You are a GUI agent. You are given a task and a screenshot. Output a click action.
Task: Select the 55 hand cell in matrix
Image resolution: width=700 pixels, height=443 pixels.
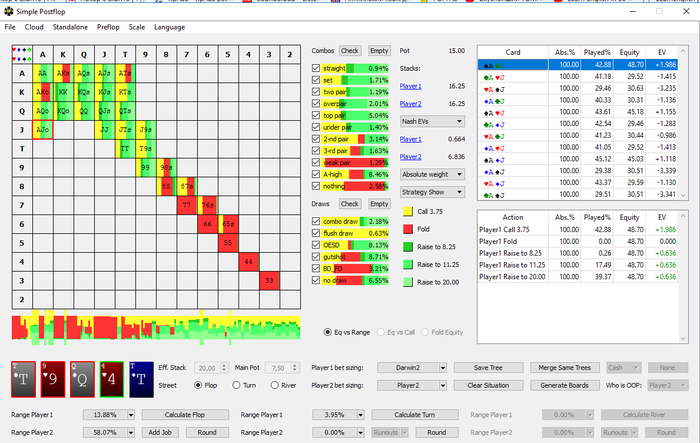228,243
